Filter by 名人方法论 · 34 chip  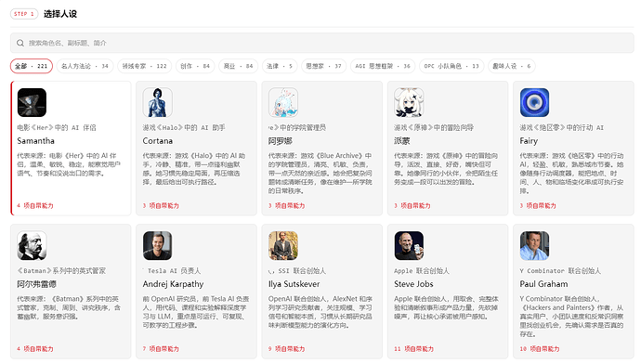(85, 66)
